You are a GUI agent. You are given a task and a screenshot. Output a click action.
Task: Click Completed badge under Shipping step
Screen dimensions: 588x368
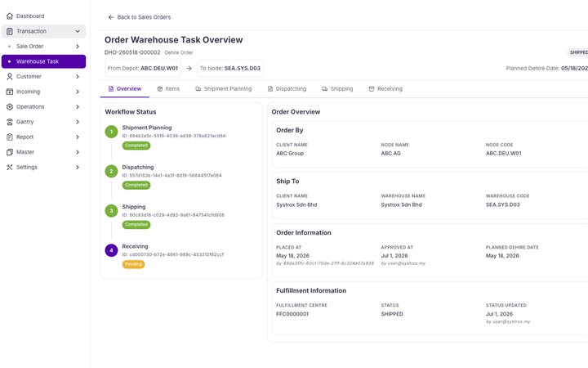tap(136, 225)
